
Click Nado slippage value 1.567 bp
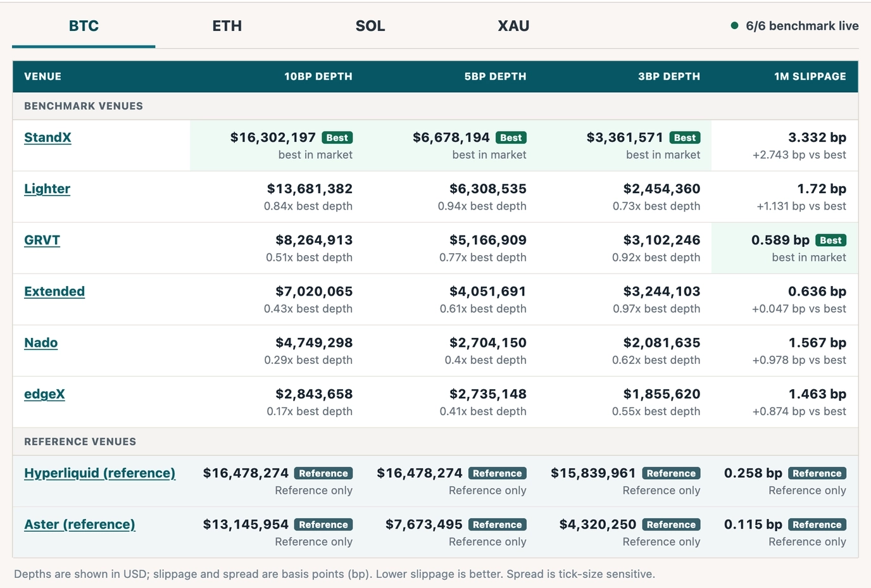817,342
